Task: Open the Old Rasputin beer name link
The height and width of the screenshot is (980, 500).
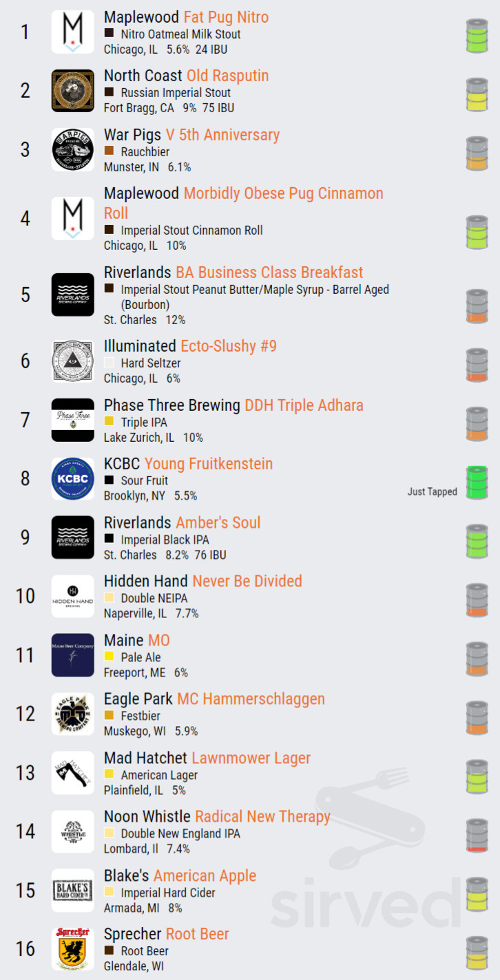Action: [227, 76]
